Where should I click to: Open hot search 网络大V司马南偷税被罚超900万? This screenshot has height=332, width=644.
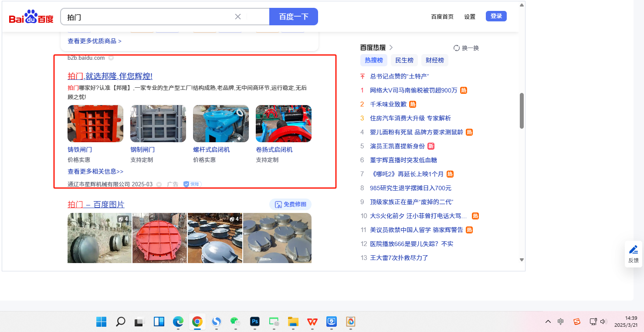pyautogui.click(x=414, y=90)
